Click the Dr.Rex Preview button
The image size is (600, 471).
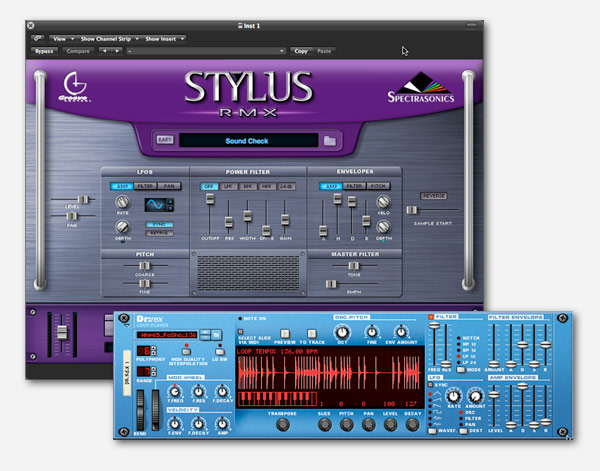click(x=284, y=334)
